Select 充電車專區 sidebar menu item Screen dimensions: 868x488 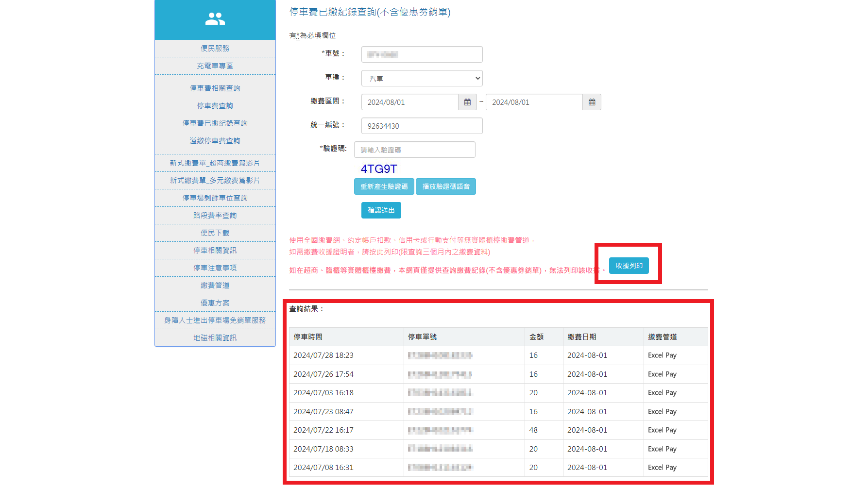coord(215,66)
